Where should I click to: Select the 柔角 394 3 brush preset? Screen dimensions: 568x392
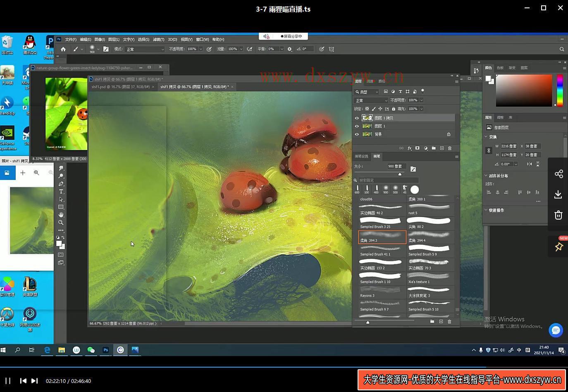point(382,237)
